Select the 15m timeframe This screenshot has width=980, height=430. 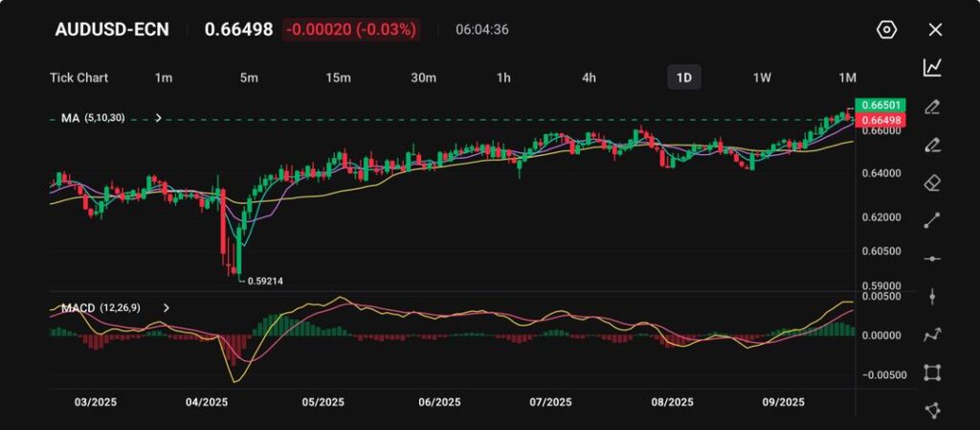[x=337, y=78]
